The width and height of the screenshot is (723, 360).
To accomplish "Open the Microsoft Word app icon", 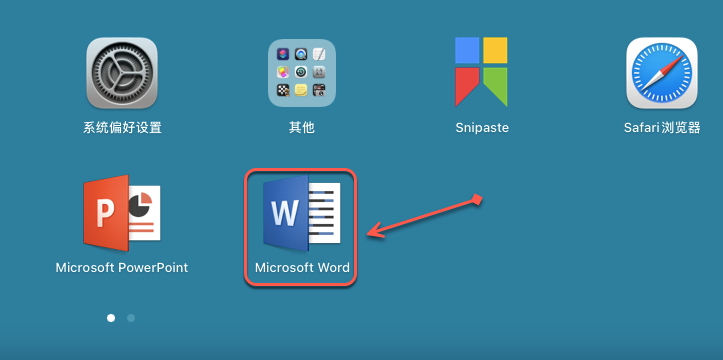I will 302,213.
